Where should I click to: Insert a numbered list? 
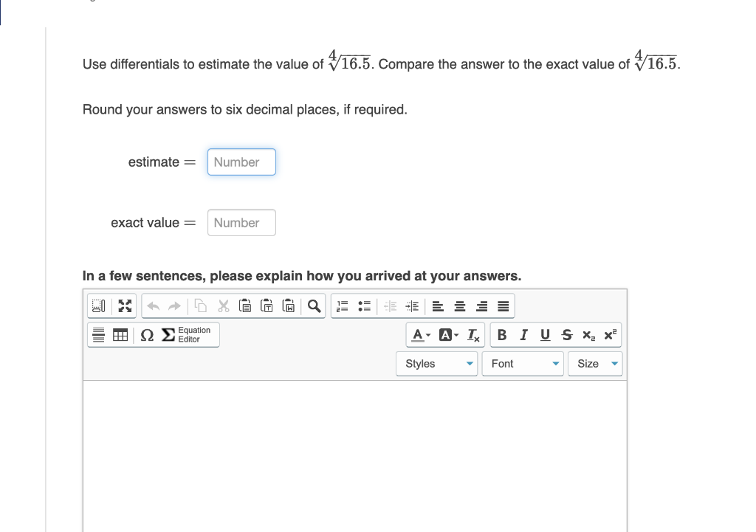pyautogui.click(x=341, y=305)
